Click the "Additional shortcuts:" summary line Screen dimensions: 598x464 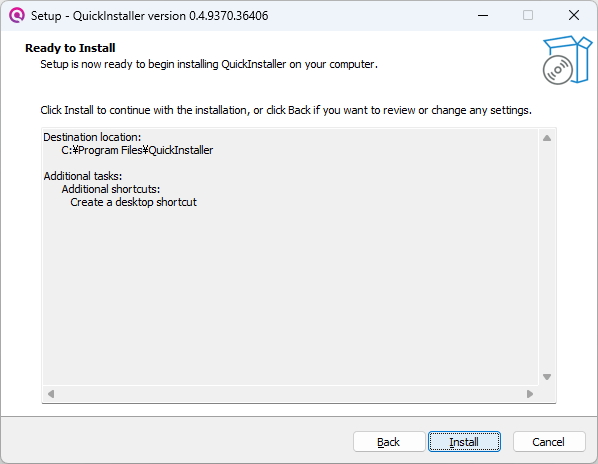click(111, 189)
